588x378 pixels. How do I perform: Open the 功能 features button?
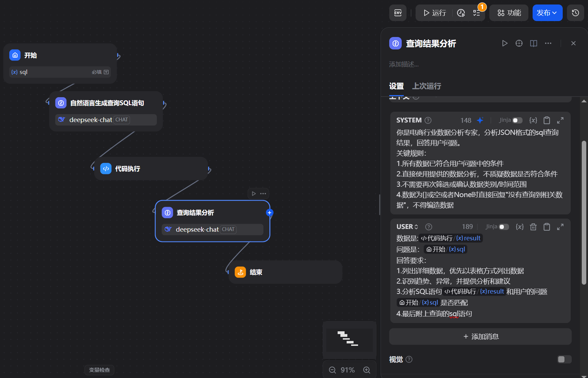coord(509,13)
